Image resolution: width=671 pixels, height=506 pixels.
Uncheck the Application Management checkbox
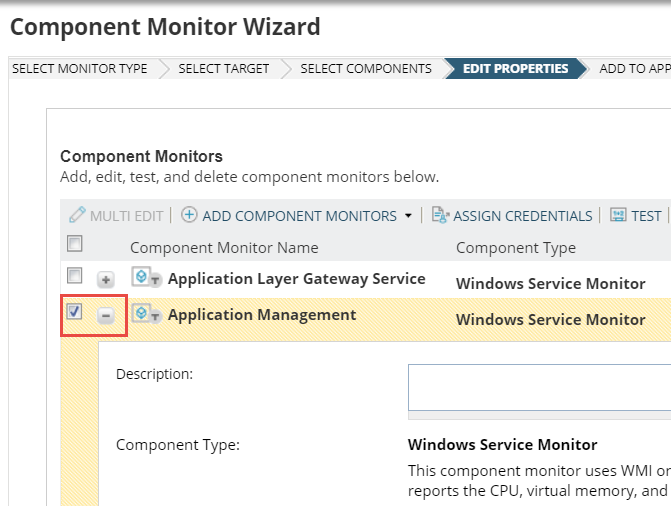coord(74,313)
